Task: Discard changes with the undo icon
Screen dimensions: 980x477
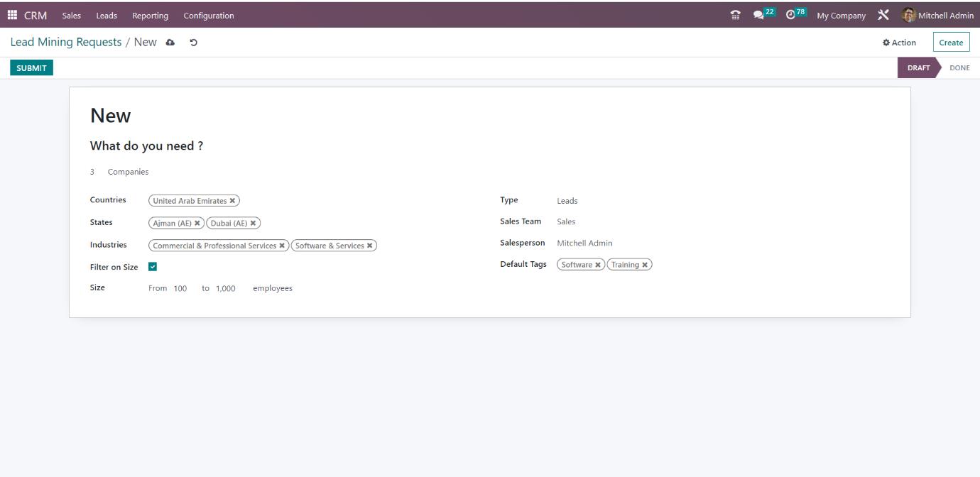Action: tap(193, 43)
